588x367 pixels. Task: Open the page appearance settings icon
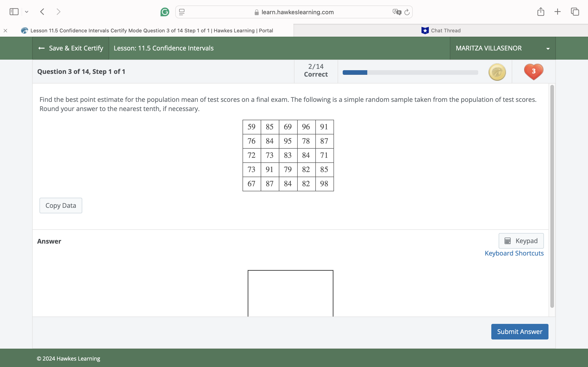click(181, 12)
